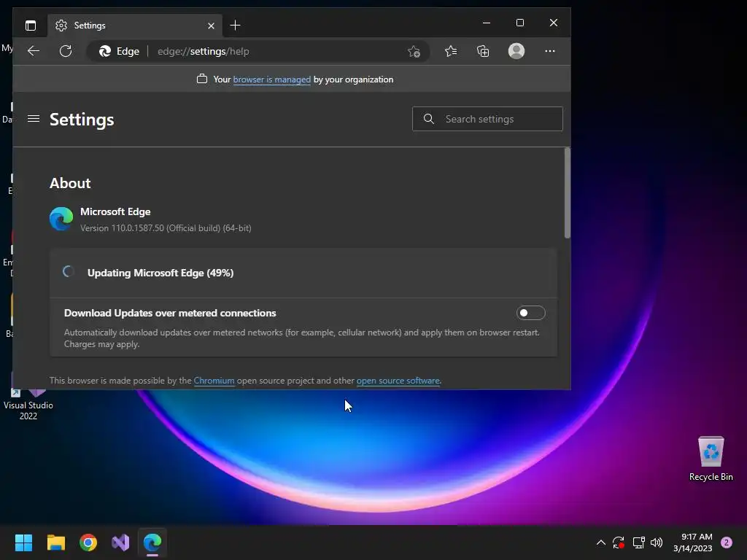
Task: Launch Google Chrome from taskbar
Action: (x=88, y=542)
